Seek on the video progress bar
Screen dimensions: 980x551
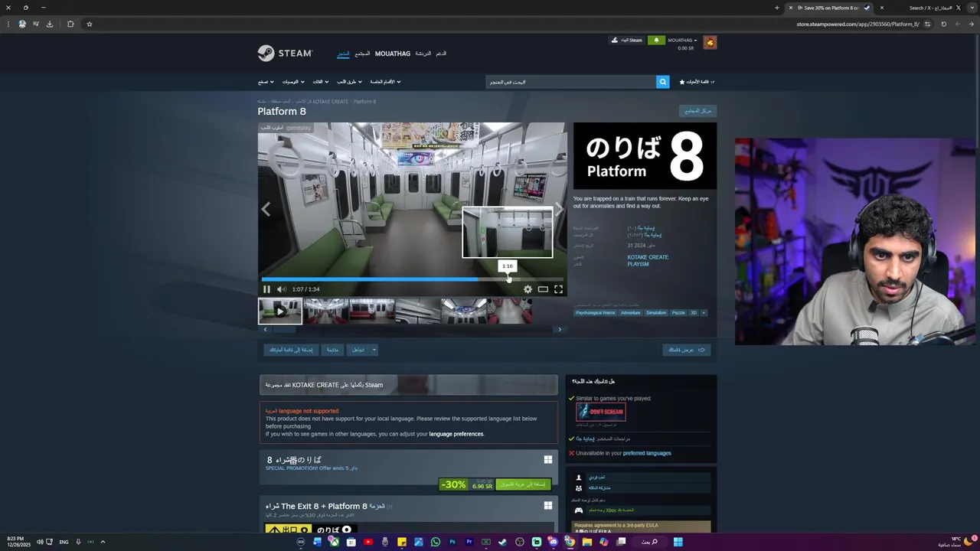(x=412, y=279)
